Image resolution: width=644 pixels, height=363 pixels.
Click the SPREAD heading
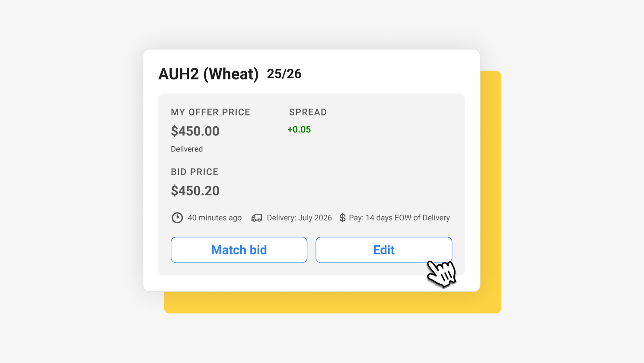(x=308, y=112)
